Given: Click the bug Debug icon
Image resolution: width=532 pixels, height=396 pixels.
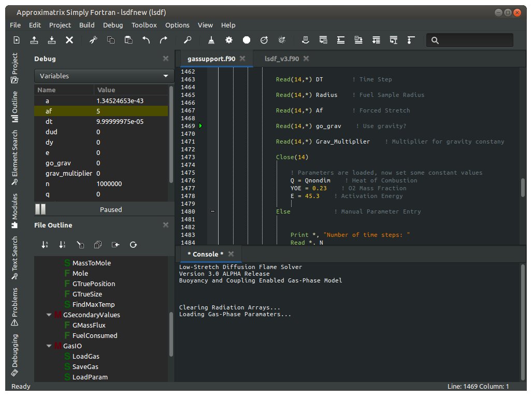Looking at the screenshot, I should (282, 40).
